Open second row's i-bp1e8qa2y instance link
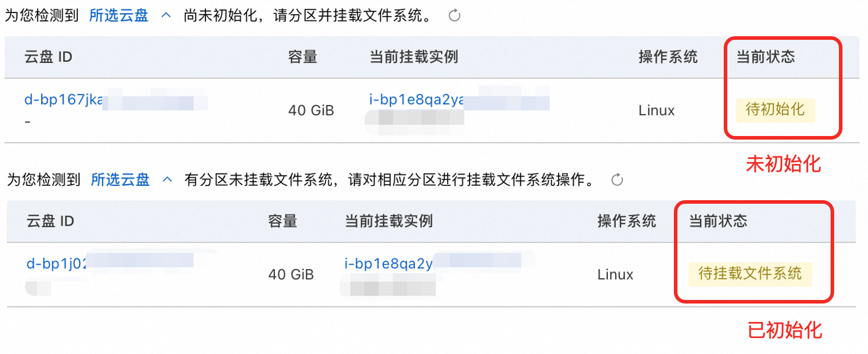 pyautogui.click(x=389, y=263)
